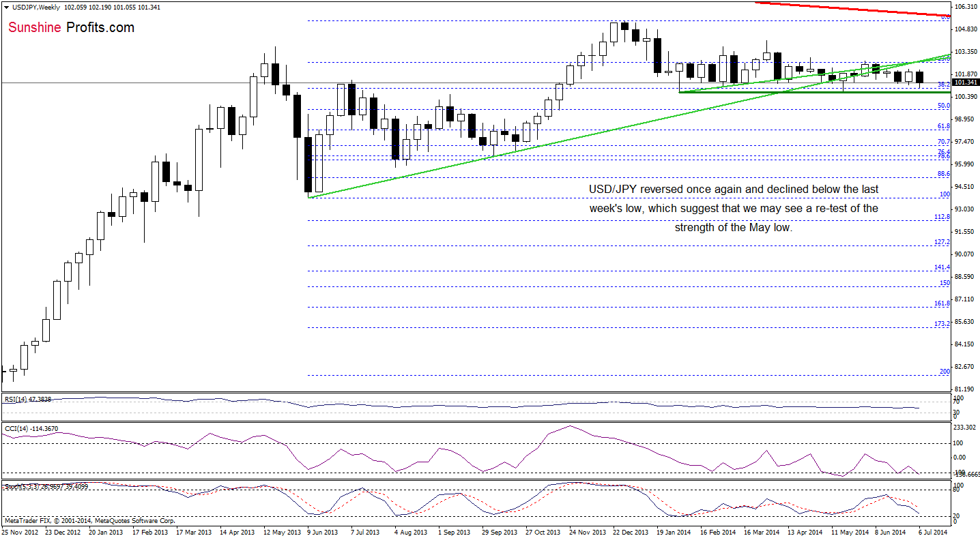Click the 161.8 Fibonacci extension label
The width and height of the screenshot is (980, 538).
tap(942, 303)
